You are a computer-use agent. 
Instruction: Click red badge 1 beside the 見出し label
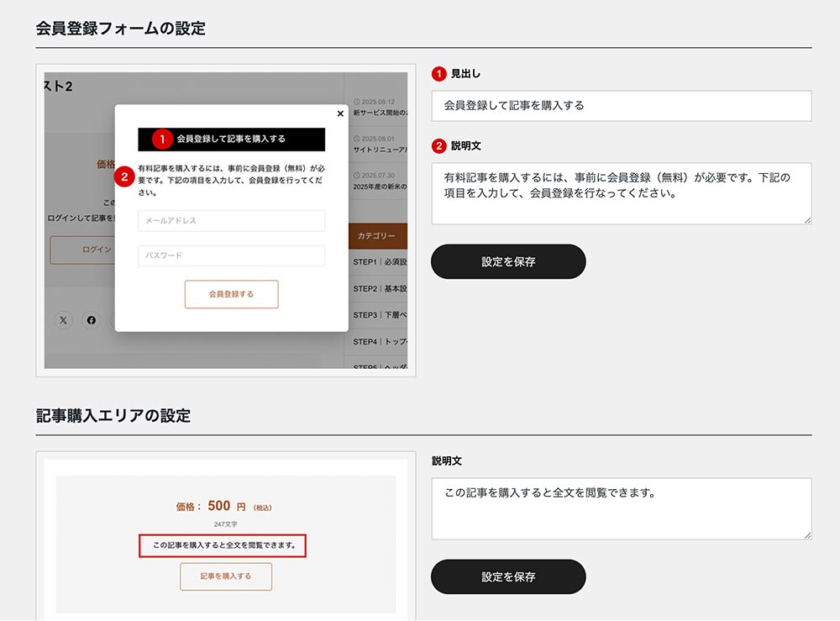click(438, 74)
